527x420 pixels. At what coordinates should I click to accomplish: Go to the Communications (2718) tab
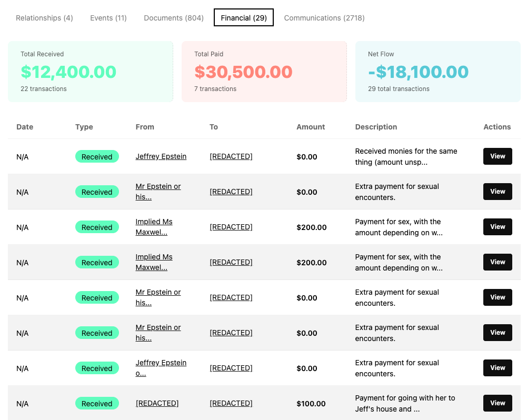[x=324, y=18]
